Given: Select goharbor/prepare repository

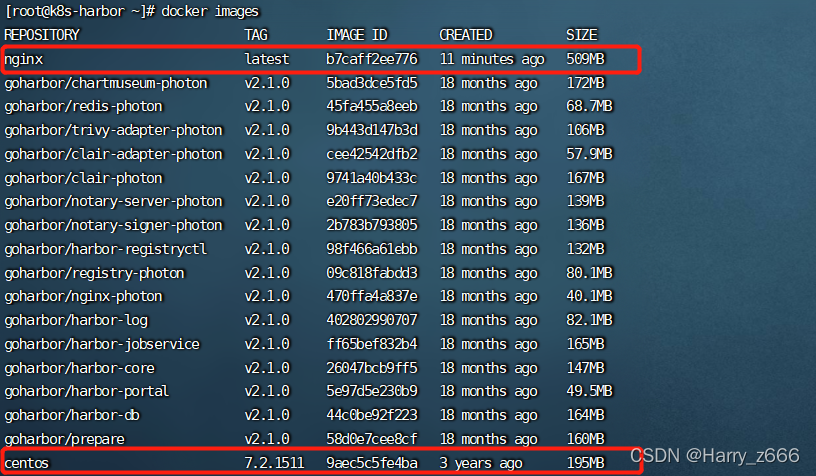Looking at the screenshot, I should (x=65, y=440).
